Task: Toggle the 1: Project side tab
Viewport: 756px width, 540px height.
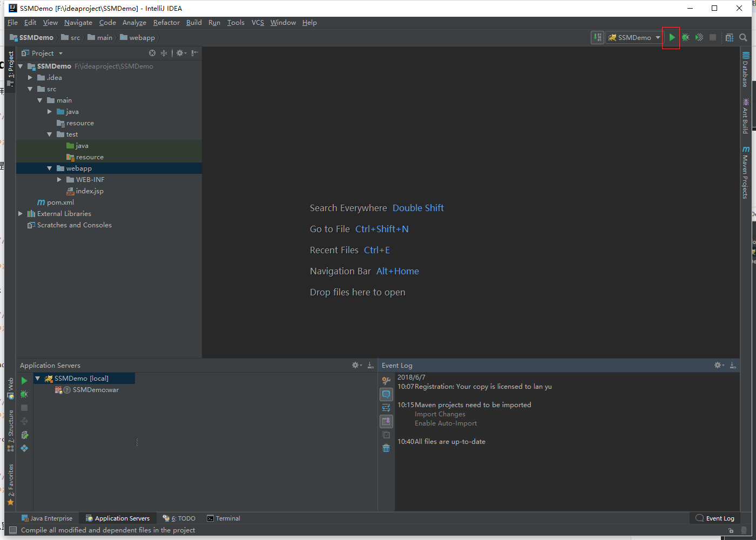Action: 10,69
